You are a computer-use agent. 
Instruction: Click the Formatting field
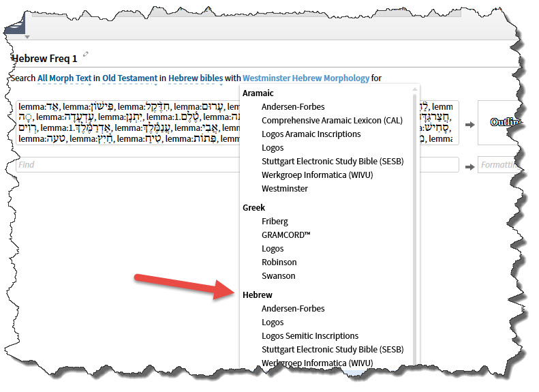499,165
